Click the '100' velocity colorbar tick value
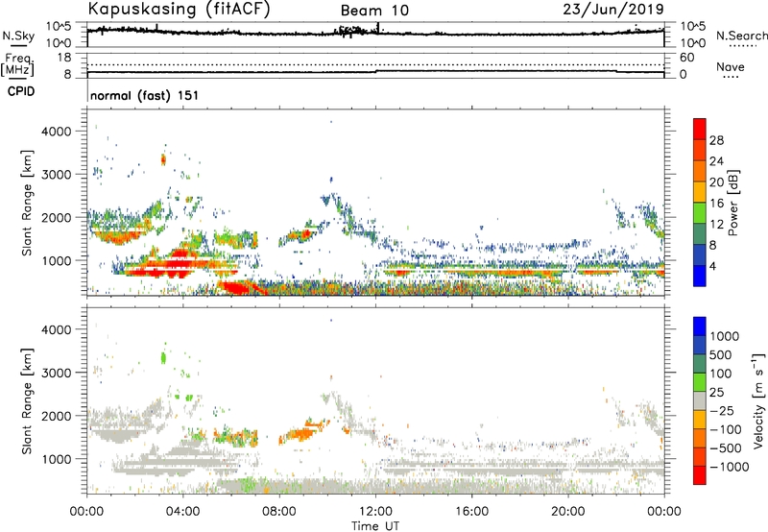The height and width of the screenshot is (532, 768). click(x=721, y=374)
